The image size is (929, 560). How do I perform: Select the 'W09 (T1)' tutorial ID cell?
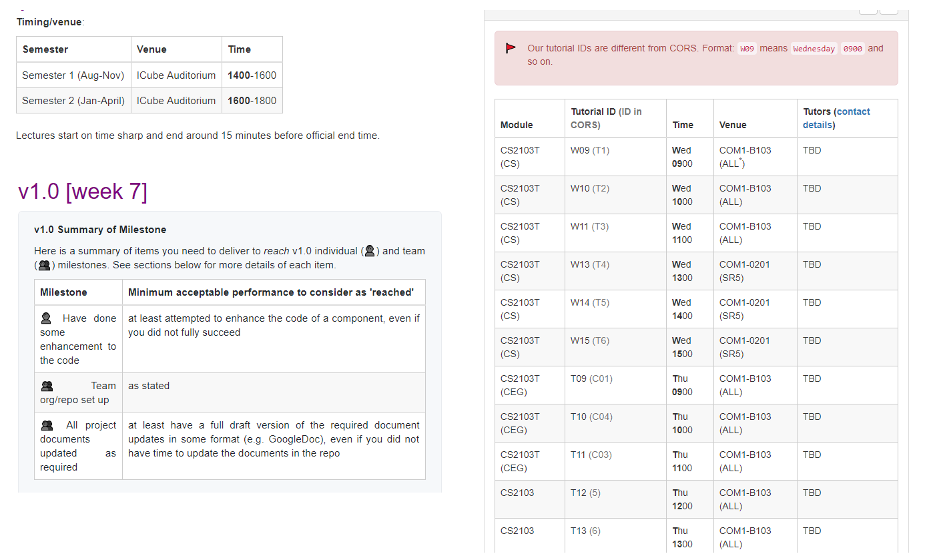(x=615, y=157)
